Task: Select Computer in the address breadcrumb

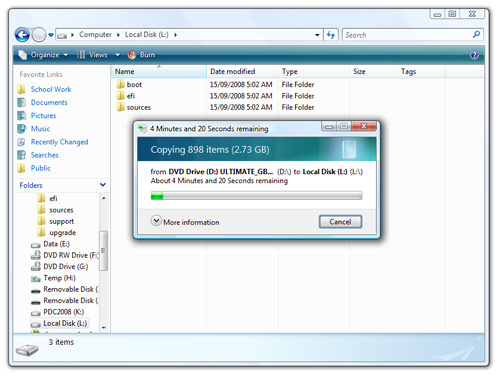Action: click(x=95, y=35)
